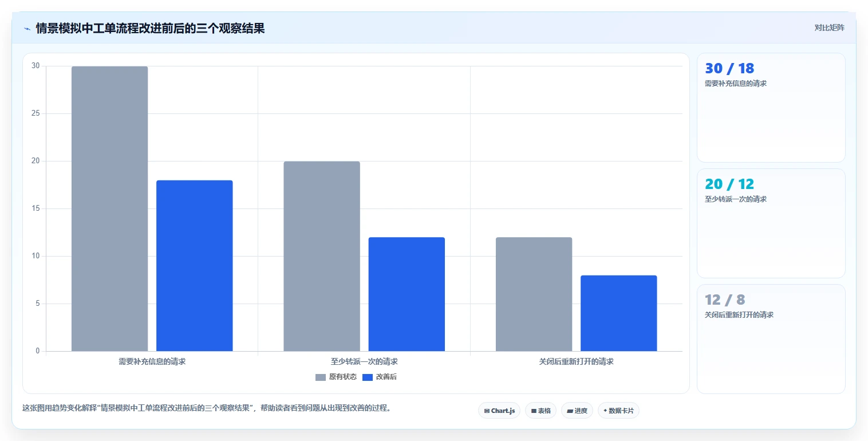Click 至少转派一次的请求 label inside the data card
This screenshot has height=441, width=868.
click(735, 199)
